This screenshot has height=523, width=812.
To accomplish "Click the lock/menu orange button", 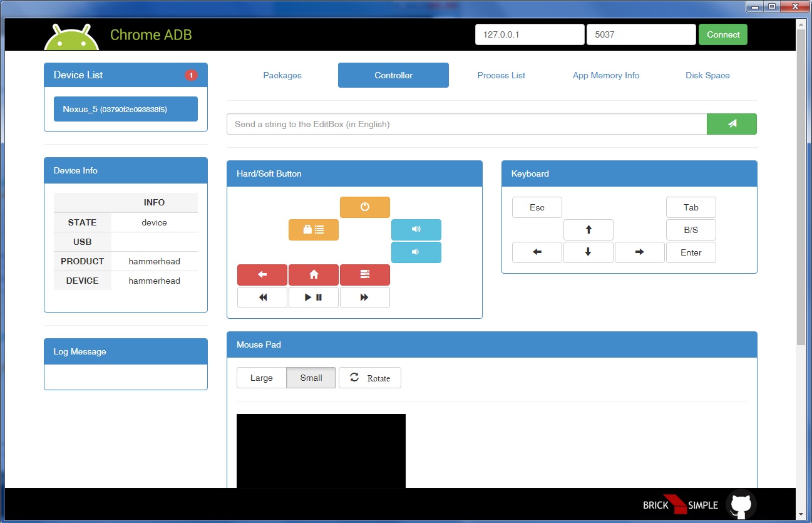I will click(314, 230).
